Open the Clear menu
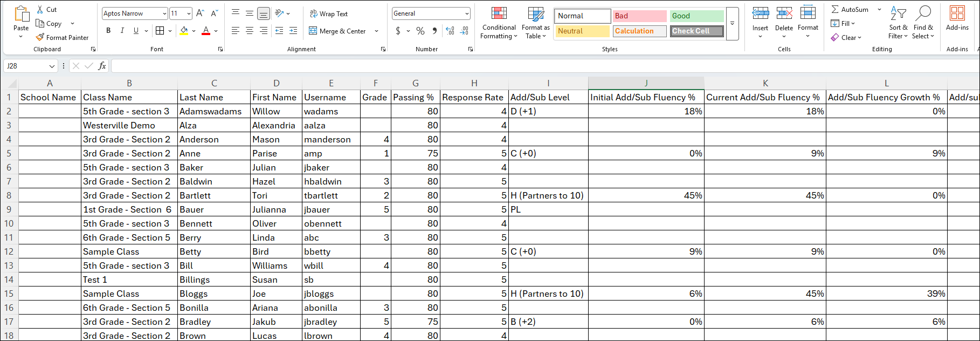This screenshot has width=980, height=341. click(x=846, y=37)
